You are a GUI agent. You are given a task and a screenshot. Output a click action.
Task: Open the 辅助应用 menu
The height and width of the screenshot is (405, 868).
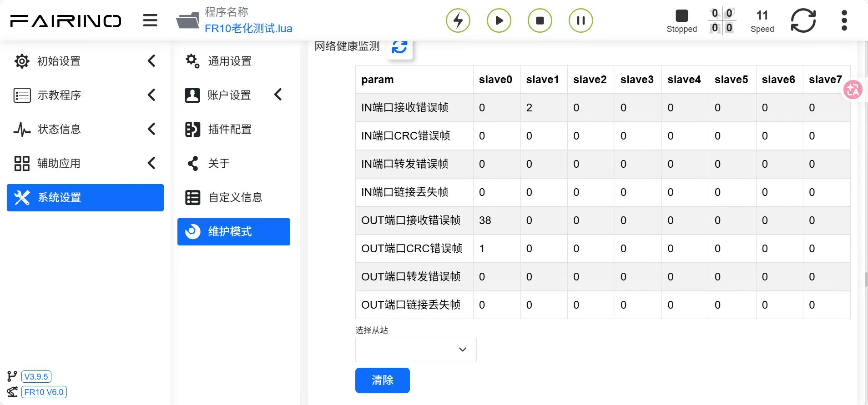tap(59, 163)
